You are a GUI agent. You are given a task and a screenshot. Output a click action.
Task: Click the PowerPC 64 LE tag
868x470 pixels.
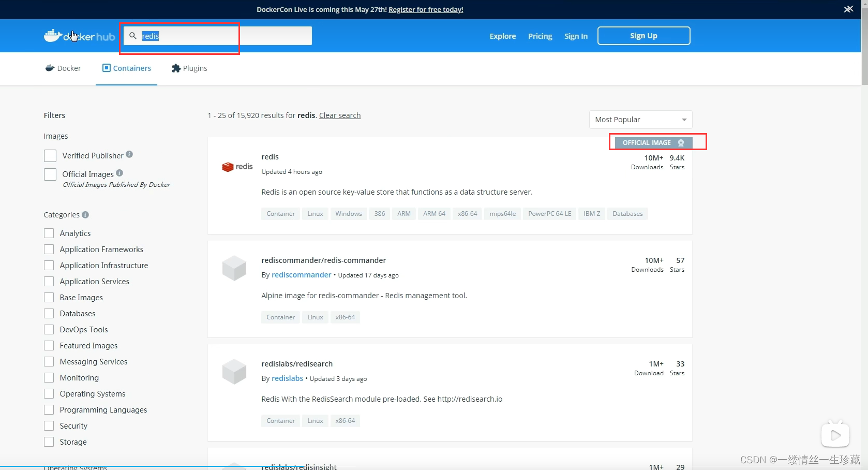point(549,214)
